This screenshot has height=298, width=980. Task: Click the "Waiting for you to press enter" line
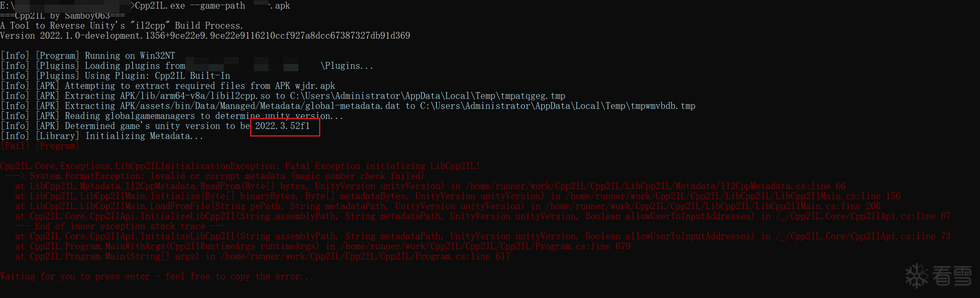click(x=156, y=277)
